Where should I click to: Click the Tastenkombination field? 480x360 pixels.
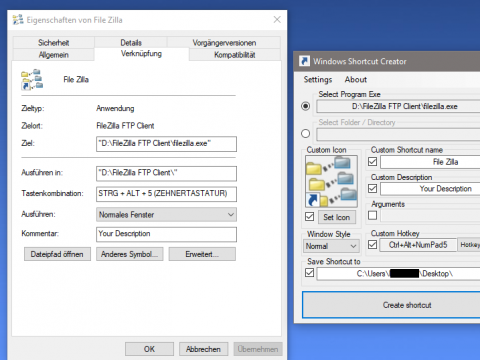166,194
